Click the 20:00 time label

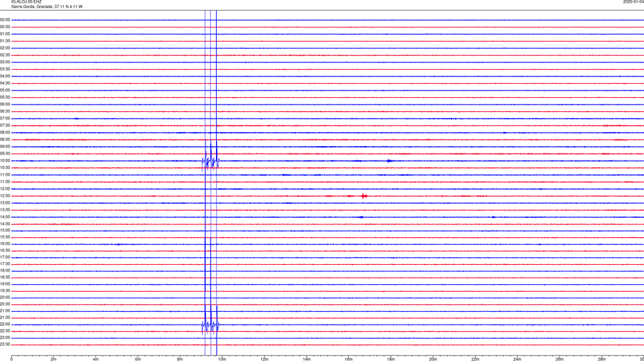pos(5,298)
